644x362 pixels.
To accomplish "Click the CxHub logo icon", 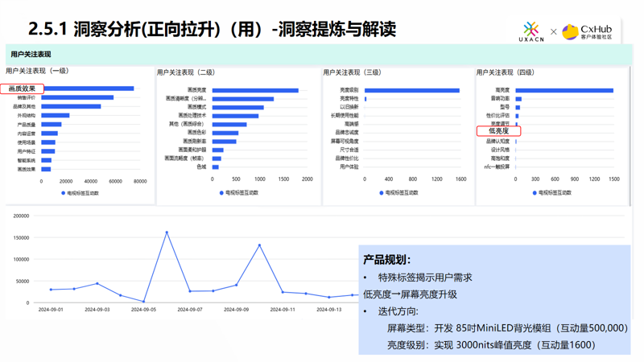I will point(571,32).
